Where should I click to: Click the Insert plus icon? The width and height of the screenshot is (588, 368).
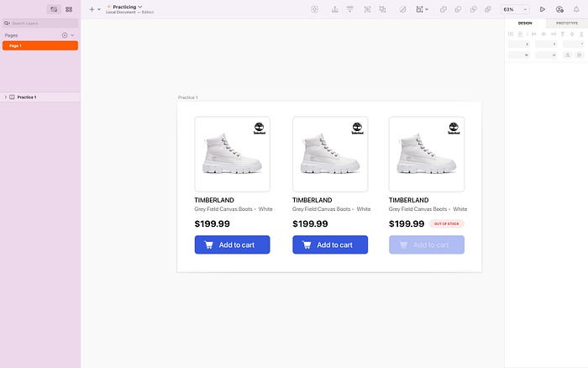(92, 9)
